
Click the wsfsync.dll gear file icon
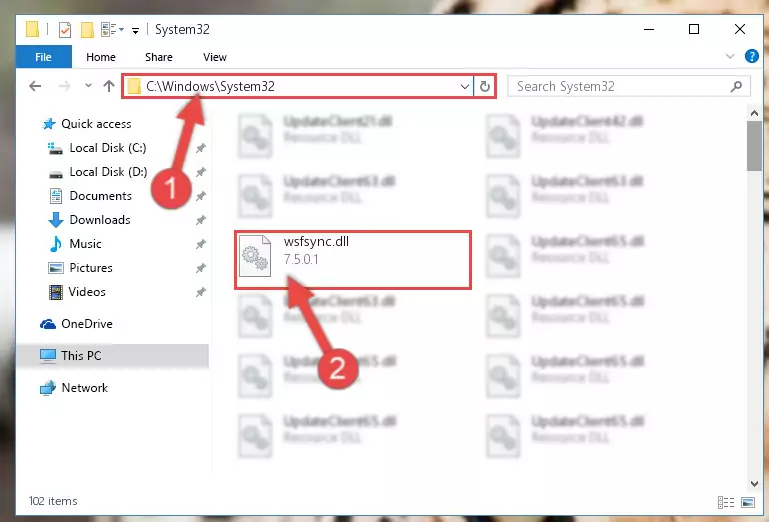(x=255, y=256)
